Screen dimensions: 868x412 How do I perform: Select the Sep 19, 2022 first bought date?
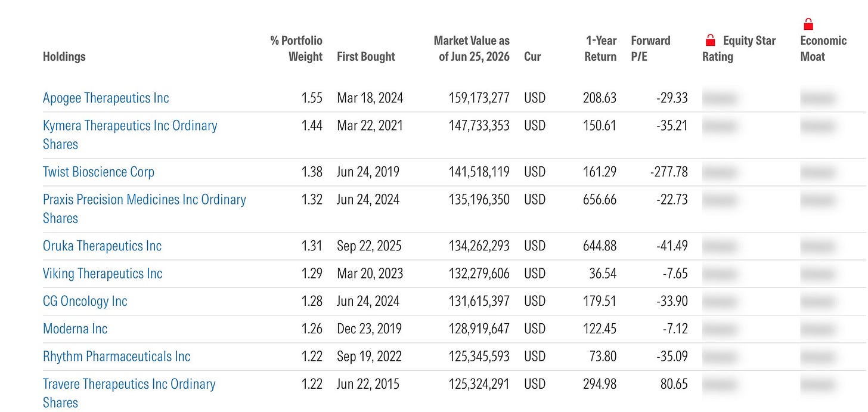tap(369, 357)
